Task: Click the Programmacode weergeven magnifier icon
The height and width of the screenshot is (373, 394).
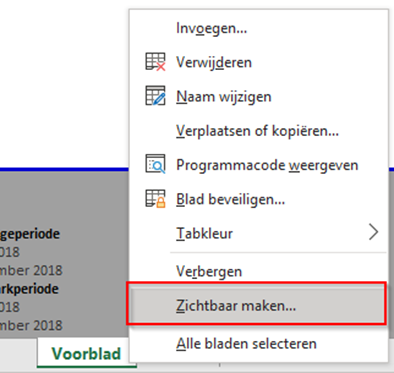Action: 155,164
